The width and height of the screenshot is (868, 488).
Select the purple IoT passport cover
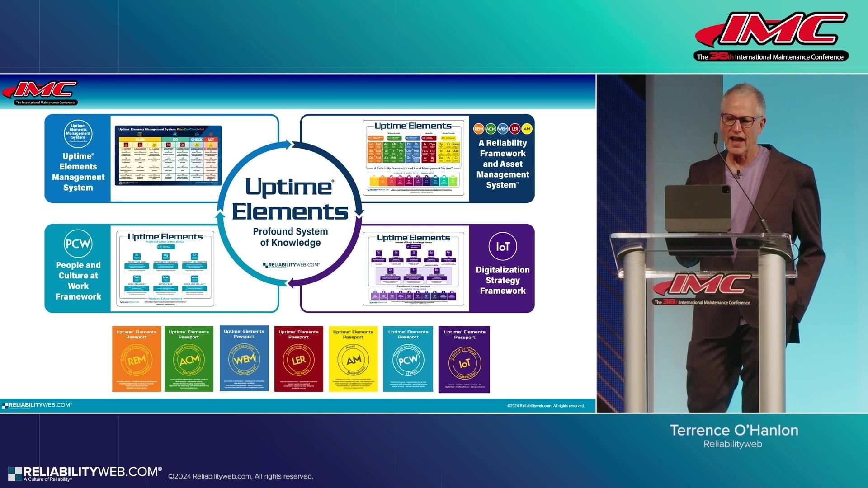[x=464, y=360]
